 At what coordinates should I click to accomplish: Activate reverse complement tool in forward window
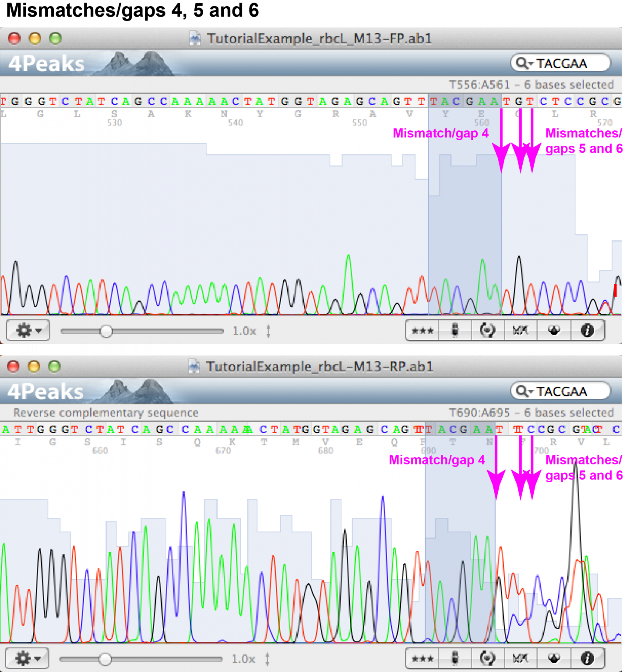(487, 330)
